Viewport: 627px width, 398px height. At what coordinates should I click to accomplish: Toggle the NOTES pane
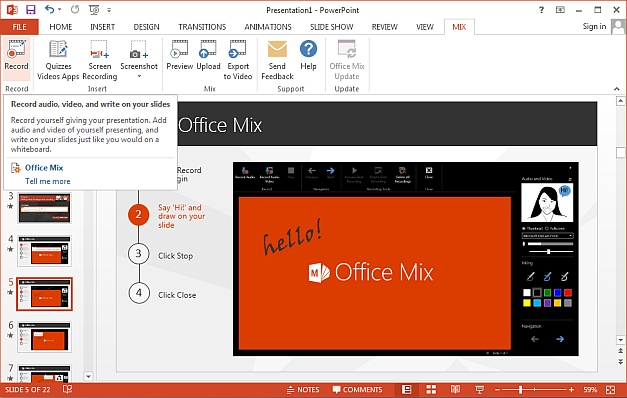pyautogui.click(x=303, y=390)
